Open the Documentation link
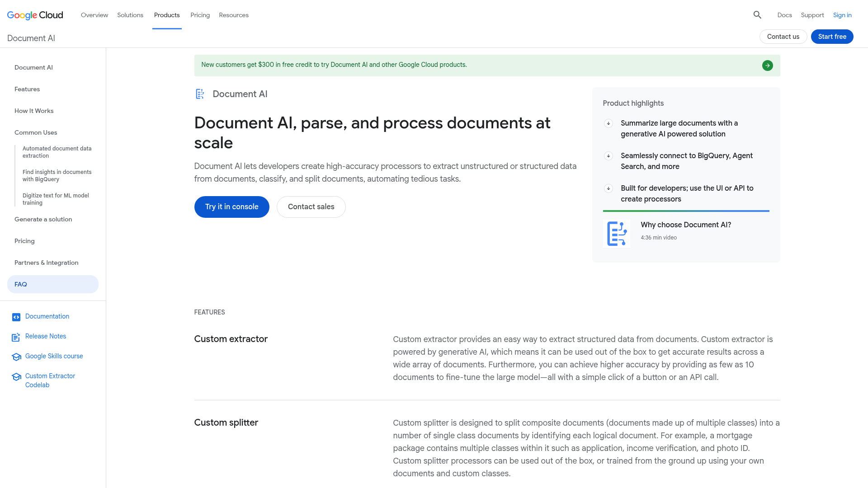Viewport: 868px width, 488px height. coord(47,316)
